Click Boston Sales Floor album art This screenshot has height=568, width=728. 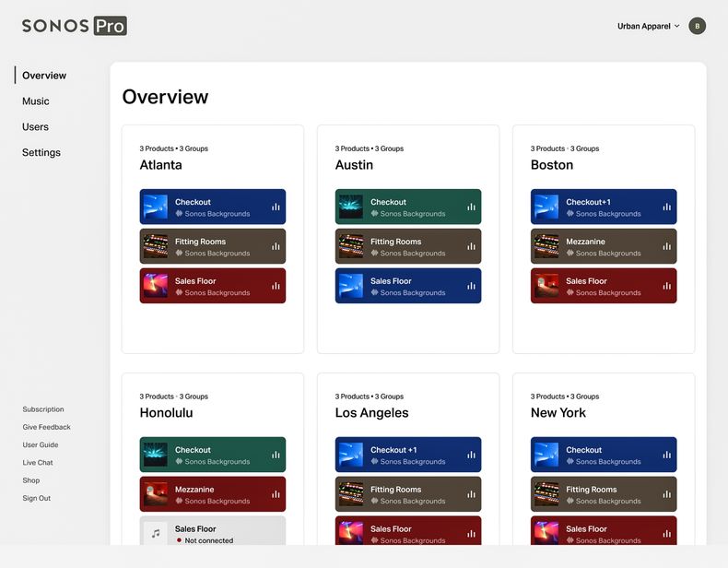click(x=546, y=286)
